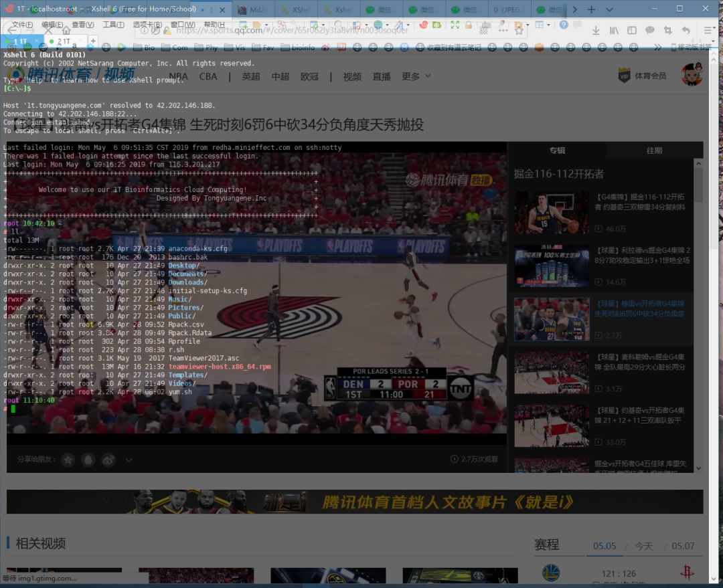Select the 今天 schedule date tab

tap(644, 546)
